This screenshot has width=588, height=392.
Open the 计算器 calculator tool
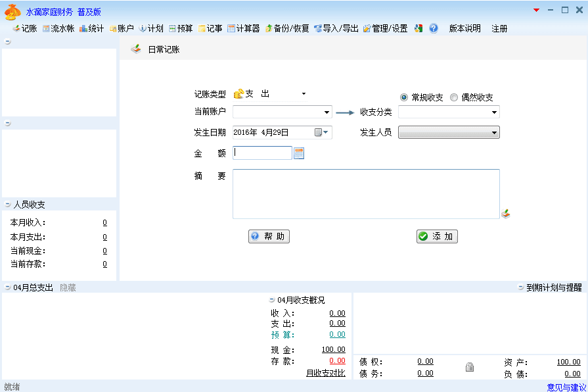point(243,28)
